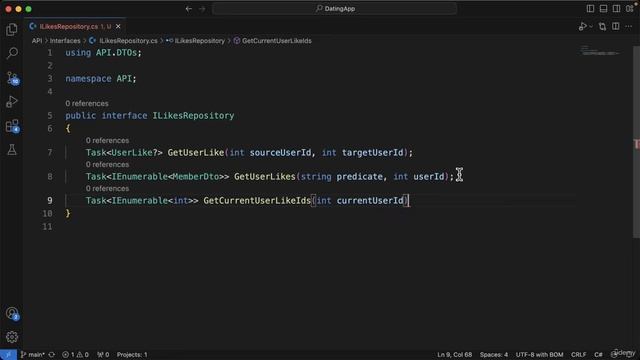Open the Accounts menu icon
This screenshot has width=640, height=360.
[x=12, y=313]
